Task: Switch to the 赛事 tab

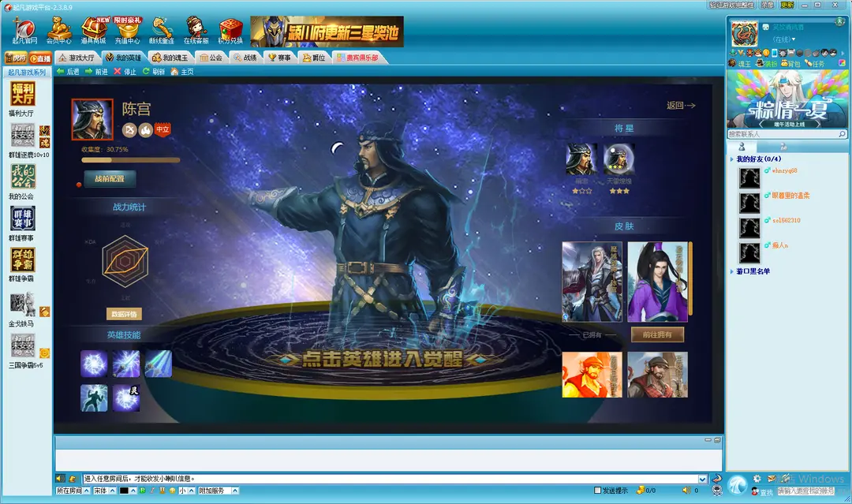Action: click(x=280, y=58)
